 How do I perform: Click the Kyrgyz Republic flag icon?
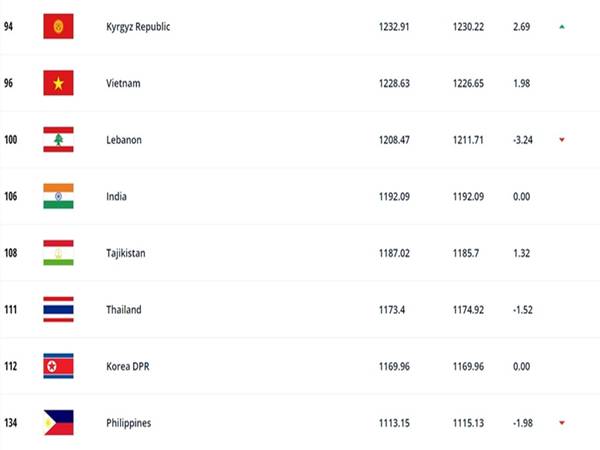58,26
